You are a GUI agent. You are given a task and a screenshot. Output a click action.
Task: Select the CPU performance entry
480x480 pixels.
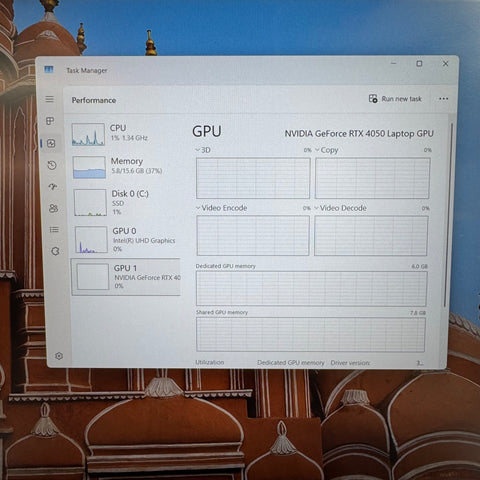126,134
